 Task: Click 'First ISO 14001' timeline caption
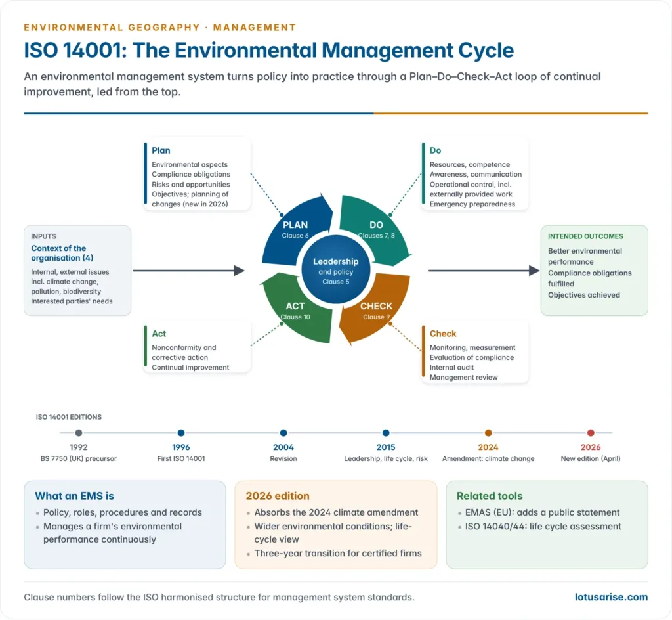(181, 459)
